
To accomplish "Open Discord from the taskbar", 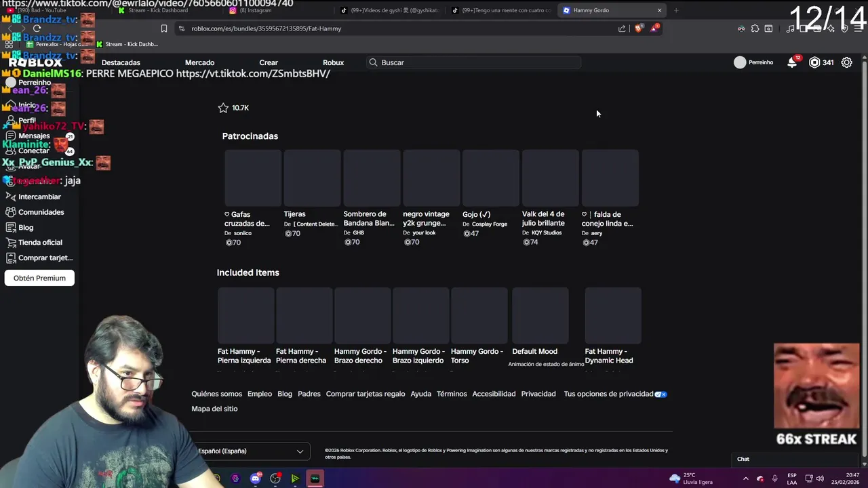I will coord(256,479).
